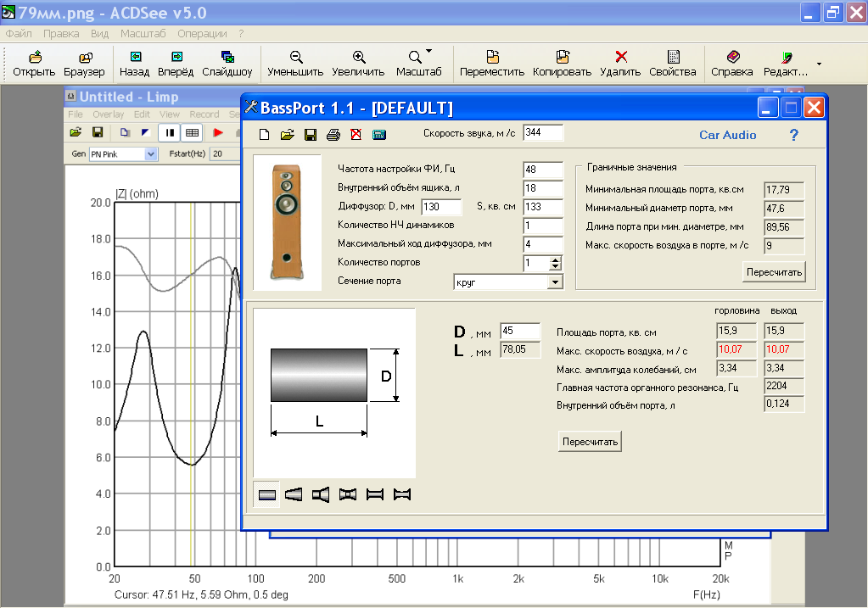Select the hourglass port shape at far right
Image resolution: width=868 pixels, height=608 pixels.
[402, 494]
